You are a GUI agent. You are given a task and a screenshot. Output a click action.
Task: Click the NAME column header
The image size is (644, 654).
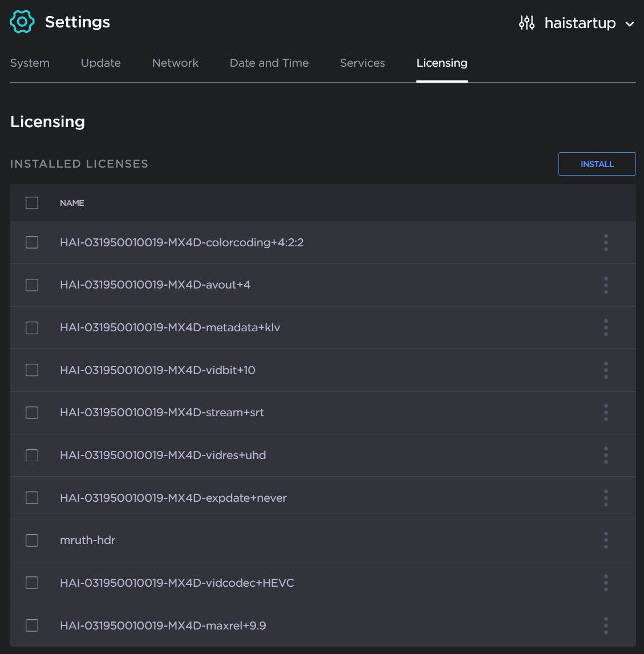coord(72,203)
